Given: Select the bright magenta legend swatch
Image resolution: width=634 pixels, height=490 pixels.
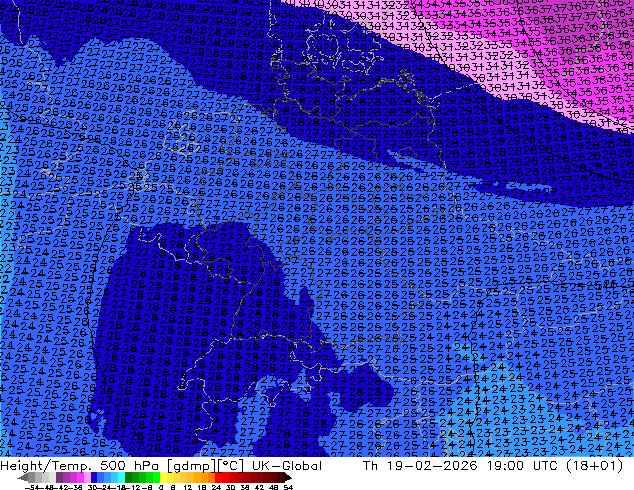Looking at the screenshot, I should point(80,478).
